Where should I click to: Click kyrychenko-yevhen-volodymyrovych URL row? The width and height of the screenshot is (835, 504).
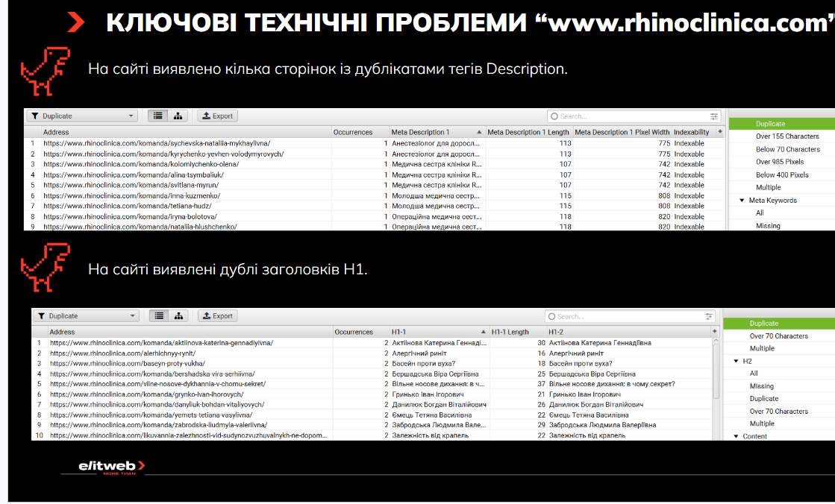point(163,154)
